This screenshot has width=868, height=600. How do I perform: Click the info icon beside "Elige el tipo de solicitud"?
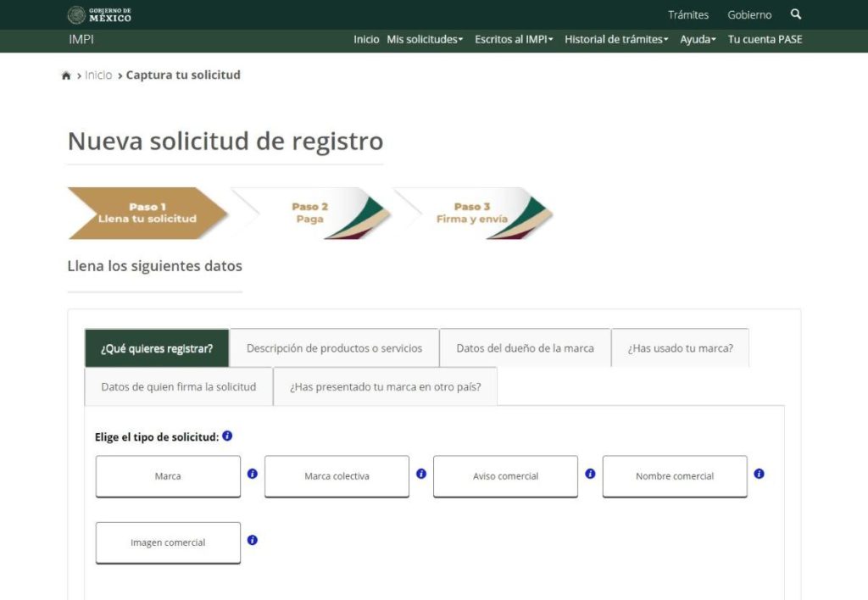click(225, 436)
